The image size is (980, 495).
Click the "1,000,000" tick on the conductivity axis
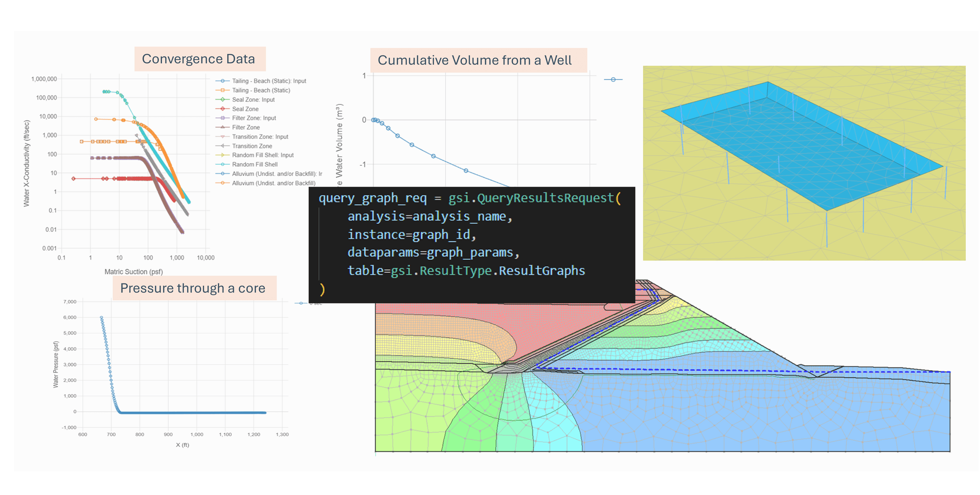coord(44,79)
